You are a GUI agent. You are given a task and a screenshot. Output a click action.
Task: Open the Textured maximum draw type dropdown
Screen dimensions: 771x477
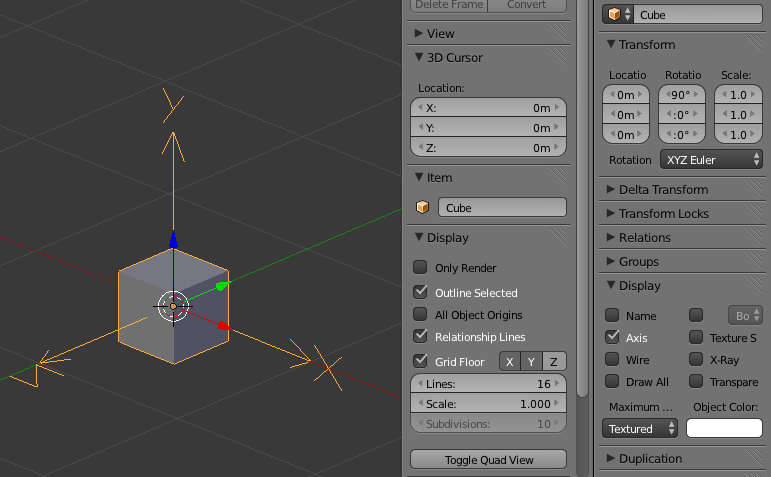641,429
